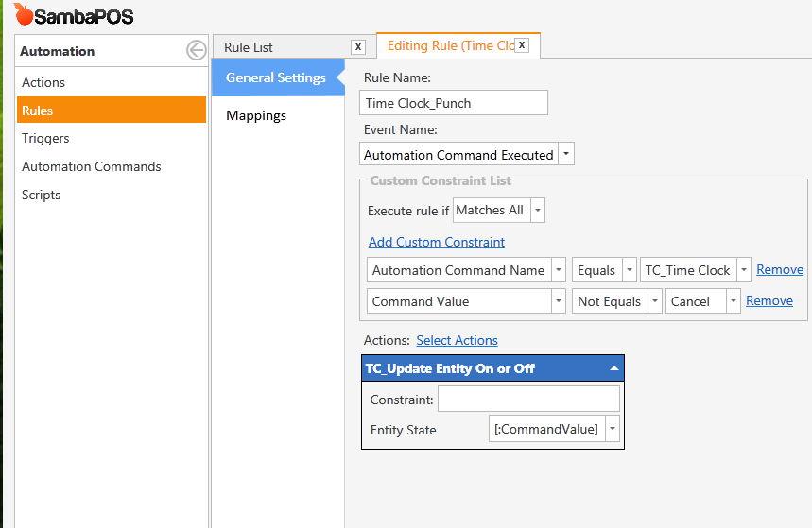Click the Select Actions link
This screenshot has height=528, width=812.
[x=457, y=340]
